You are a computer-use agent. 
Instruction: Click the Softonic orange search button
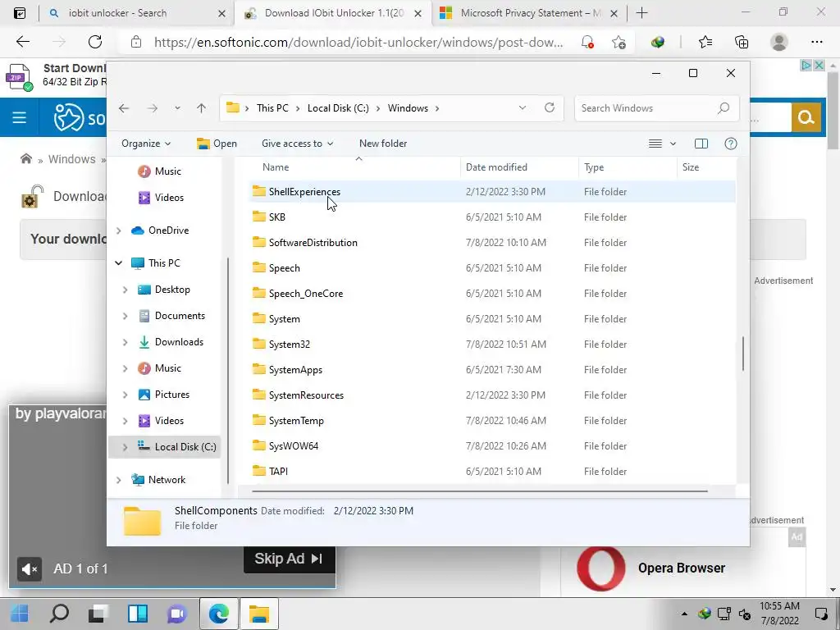click(x=806, y=117)
